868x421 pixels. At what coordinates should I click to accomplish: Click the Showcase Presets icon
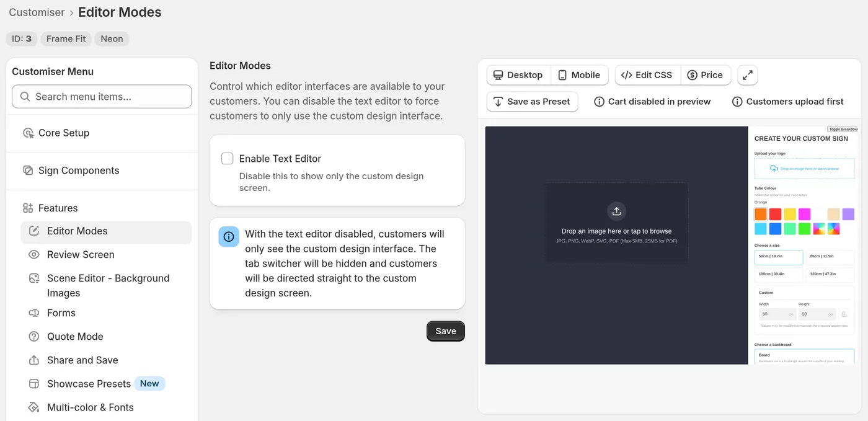coord(34,384)
